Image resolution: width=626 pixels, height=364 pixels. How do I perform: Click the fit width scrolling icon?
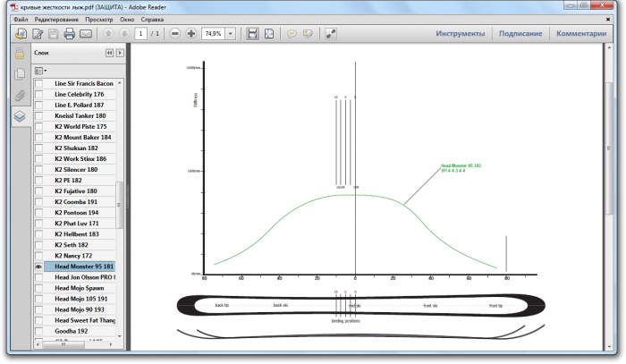252,34
